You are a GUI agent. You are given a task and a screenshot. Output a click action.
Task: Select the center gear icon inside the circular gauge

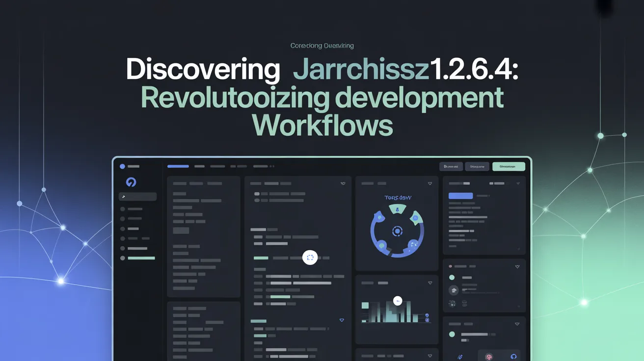coord(397,231)
